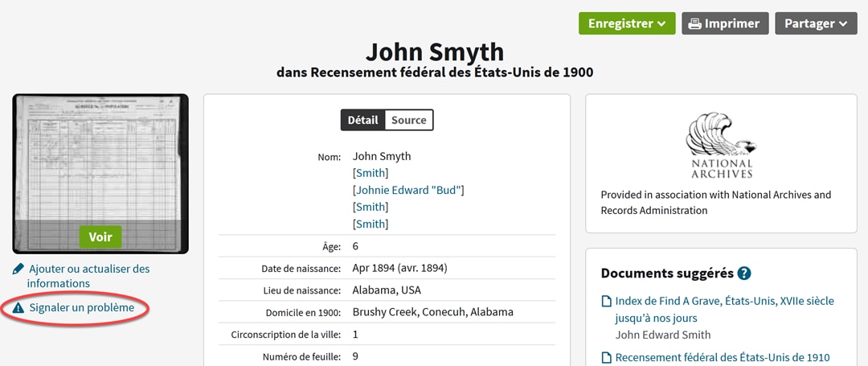Click the green Voir button
Screen dimensions: 868x366
pyautogui.click(x=100, y=237)
